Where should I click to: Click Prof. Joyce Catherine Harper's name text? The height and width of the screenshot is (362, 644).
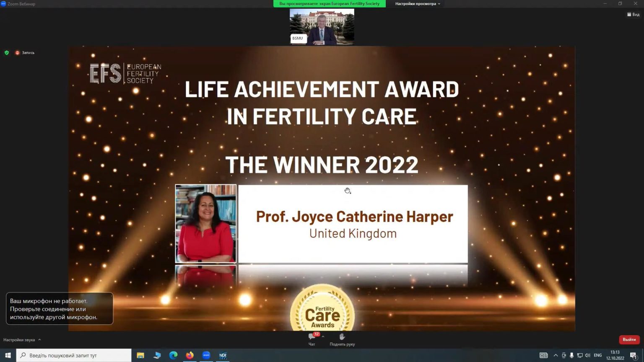point(355,217)
